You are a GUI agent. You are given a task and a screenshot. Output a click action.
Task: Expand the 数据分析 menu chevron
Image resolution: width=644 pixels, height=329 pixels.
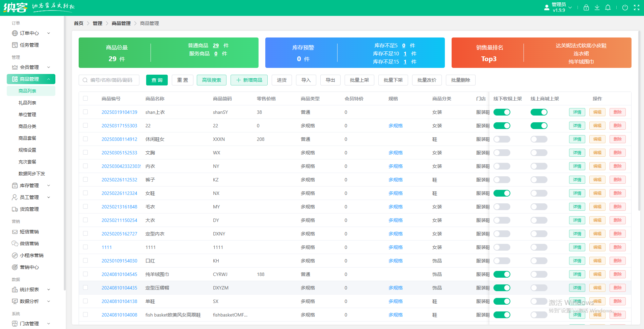click(49, 301)
